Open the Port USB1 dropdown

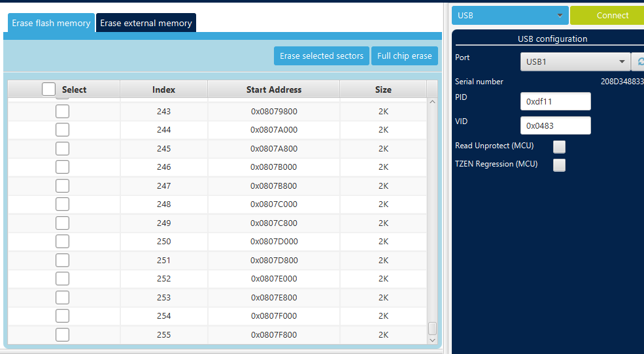pos(575,61)
